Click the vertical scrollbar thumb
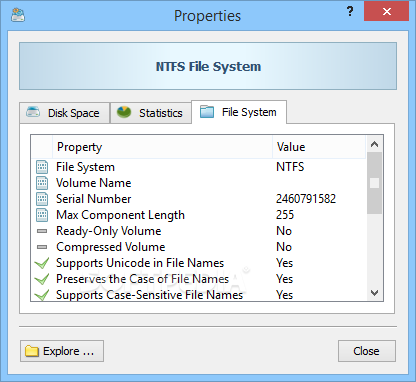The width and height of the screenshot is (416, 382). pyautogui.click(x=374, y=183)
